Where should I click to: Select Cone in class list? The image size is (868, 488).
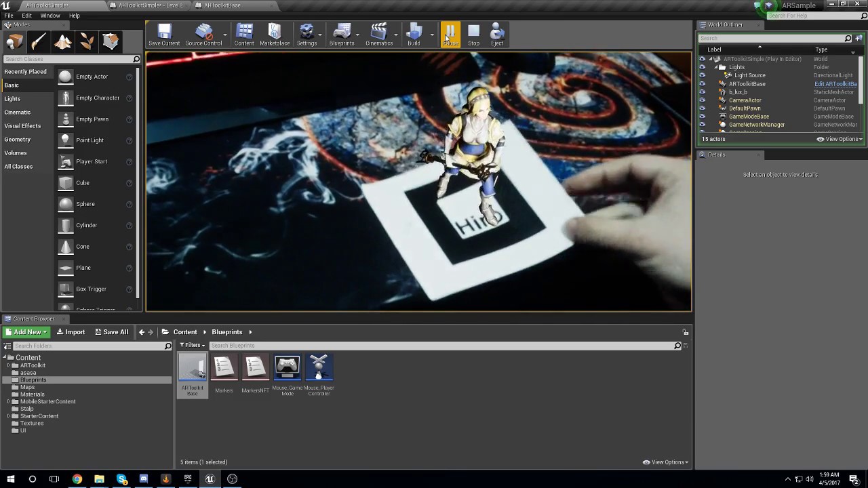tap(95, 247)
